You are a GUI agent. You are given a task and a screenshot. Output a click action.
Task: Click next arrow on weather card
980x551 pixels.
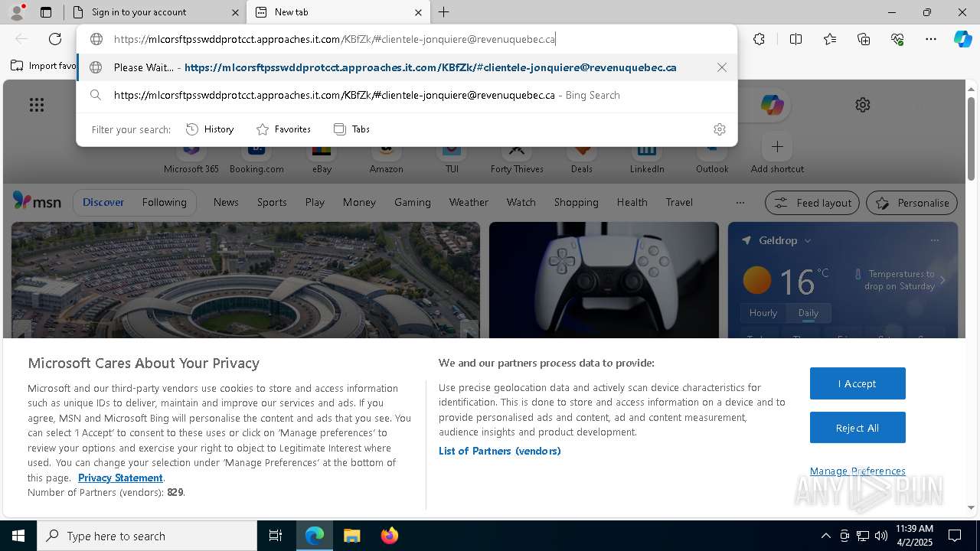pyautogui.click(x=942, y=280)
